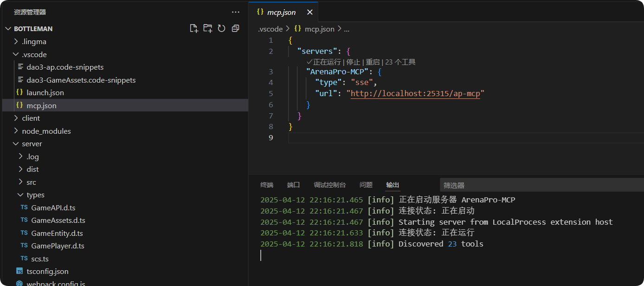
Task: Collapse the .vscode folder
Action: click(34, 54)
